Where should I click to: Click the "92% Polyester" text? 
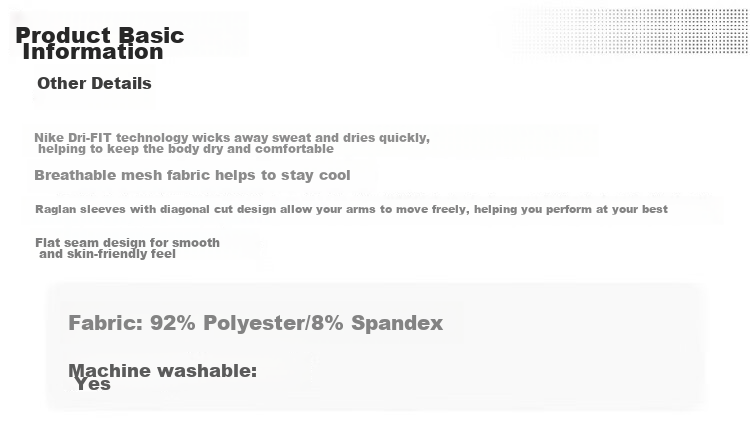click(221, 323)
